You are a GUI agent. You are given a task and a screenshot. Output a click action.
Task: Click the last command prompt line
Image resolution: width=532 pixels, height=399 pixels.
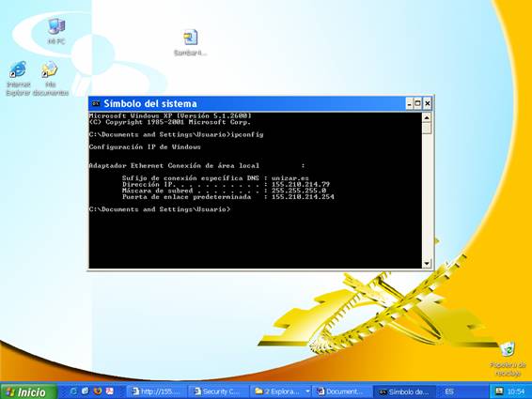(160, 209)
